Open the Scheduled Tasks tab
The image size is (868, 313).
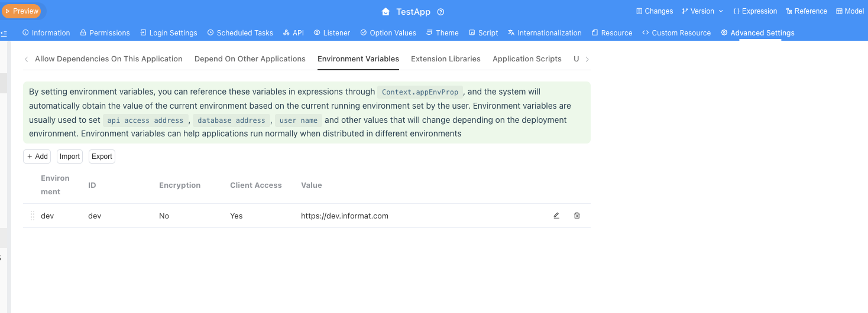240,33
